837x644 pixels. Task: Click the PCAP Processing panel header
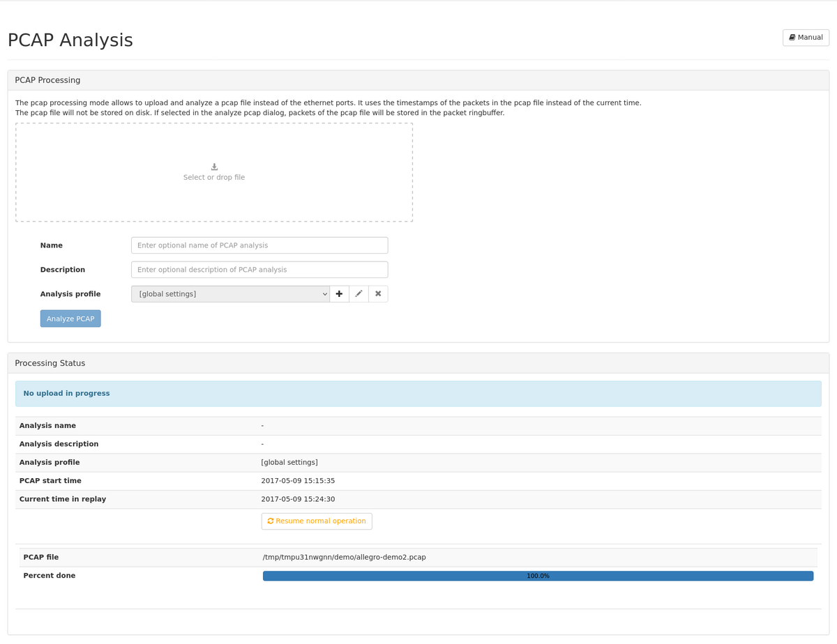coord(418,80)
